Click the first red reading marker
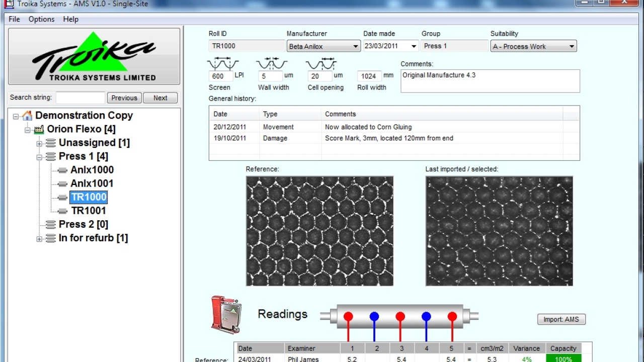The height and width of the screenshot is (362, 644). tap(348, 316)
